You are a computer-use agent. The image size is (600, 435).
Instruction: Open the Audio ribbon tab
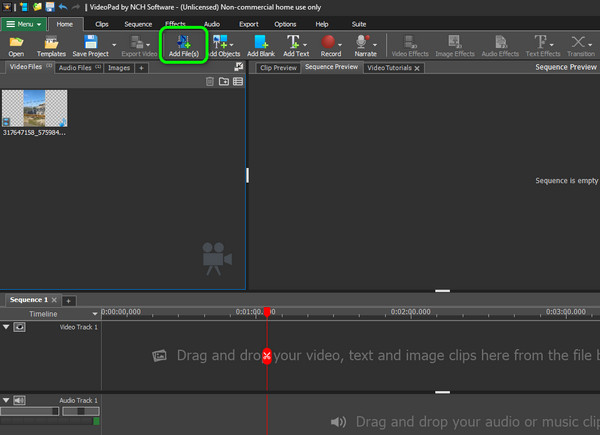pos(212,24)
